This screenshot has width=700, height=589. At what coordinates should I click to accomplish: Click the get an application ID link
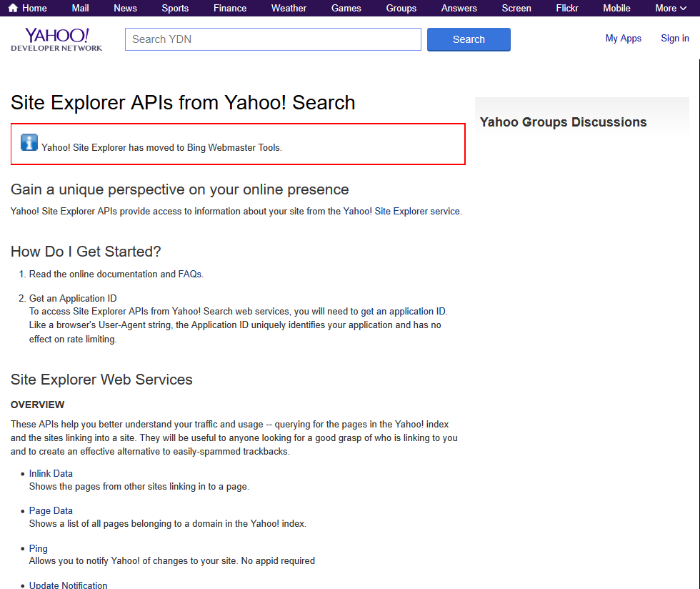[x=403, y=312]
